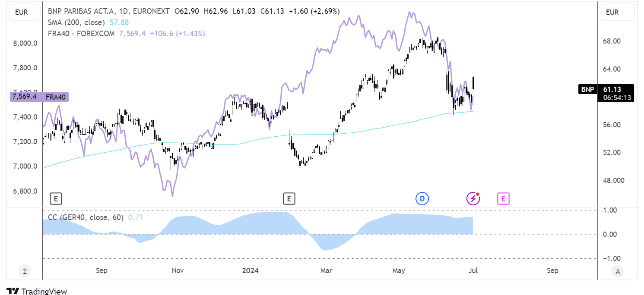Click the 06:54:13 bar countdown timer
The image size is (644, 295).
617,98
